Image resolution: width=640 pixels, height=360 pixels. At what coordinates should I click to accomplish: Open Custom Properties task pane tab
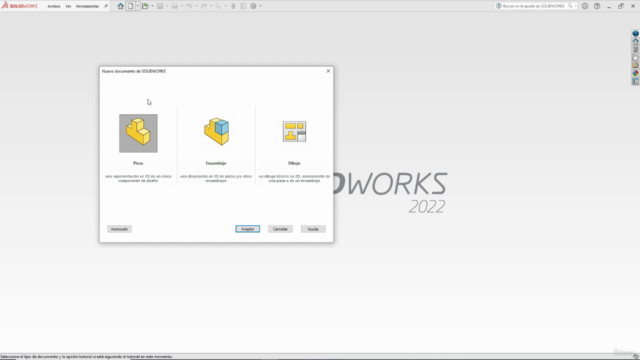tap(636, 81)
